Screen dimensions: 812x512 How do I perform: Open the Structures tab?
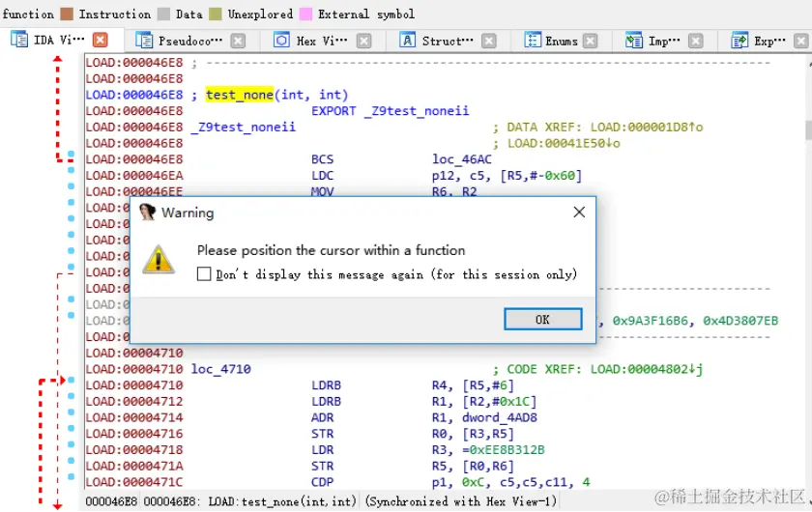448,41
